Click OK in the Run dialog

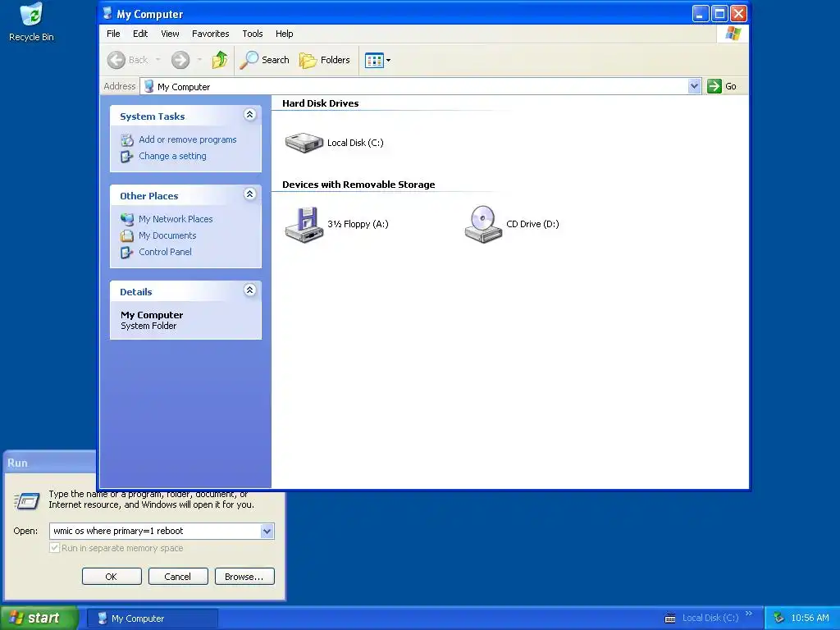pos(112,577)
